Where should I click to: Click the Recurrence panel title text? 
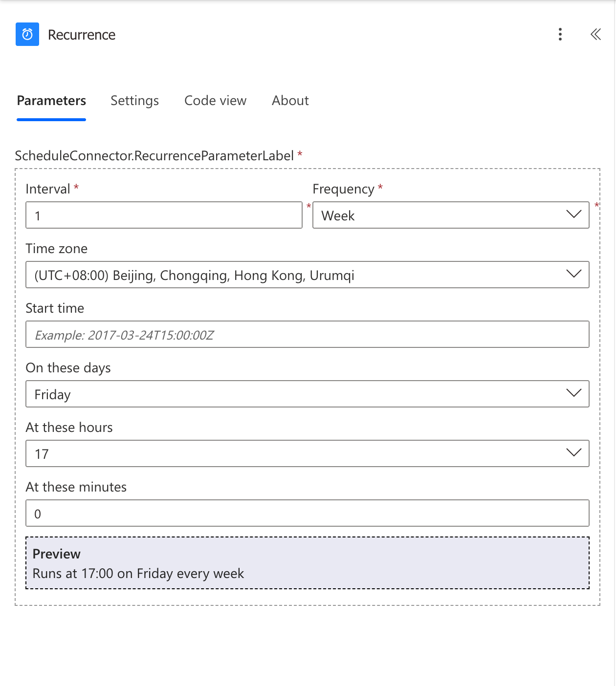pos(82,35)
